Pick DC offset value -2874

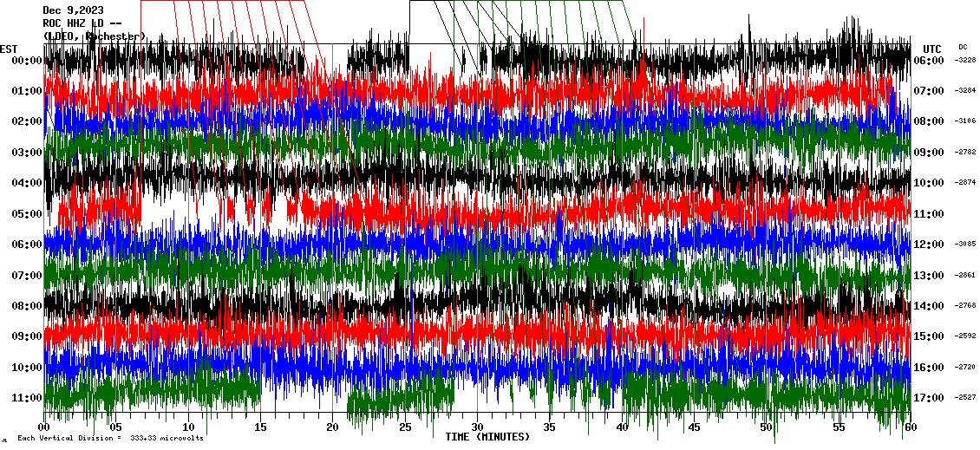(965, 182)
